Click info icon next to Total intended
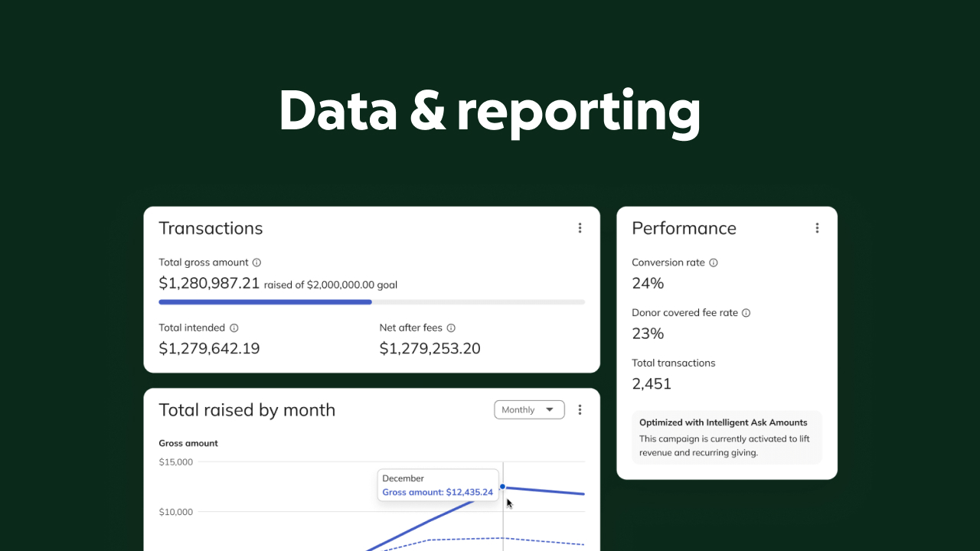980x551 pixels. [234, 328]
